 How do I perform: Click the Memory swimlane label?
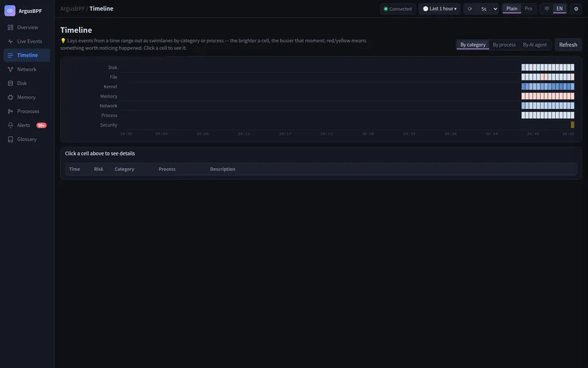[x=109, y=96]
